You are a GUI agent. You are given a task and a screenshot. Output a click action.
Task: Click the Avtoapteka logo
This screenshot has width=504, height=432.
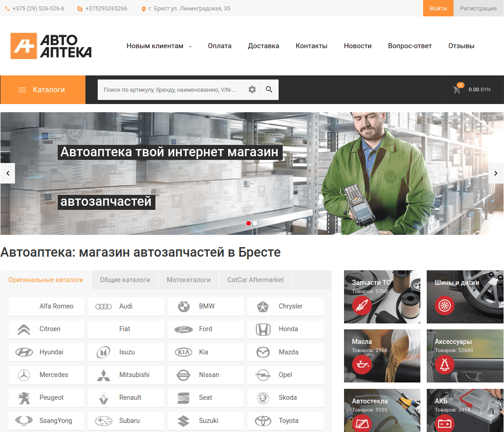coord(51,46)
